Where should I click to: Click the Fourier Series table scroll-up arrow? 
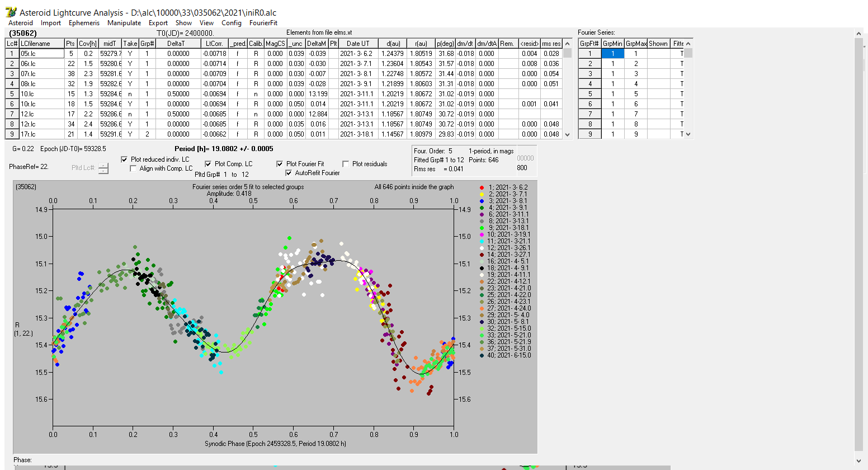tap(688, 44)
